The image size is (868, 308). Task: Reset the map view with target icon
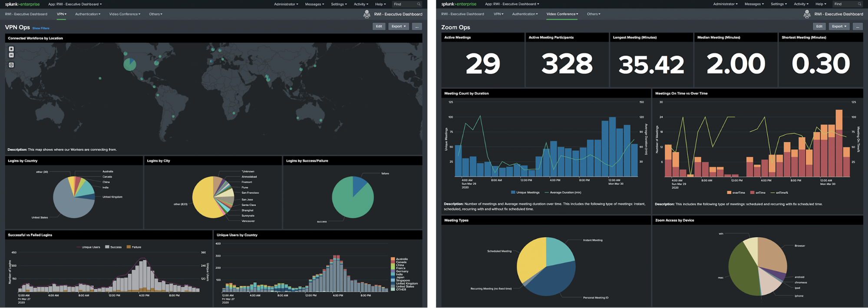[11, 65]
